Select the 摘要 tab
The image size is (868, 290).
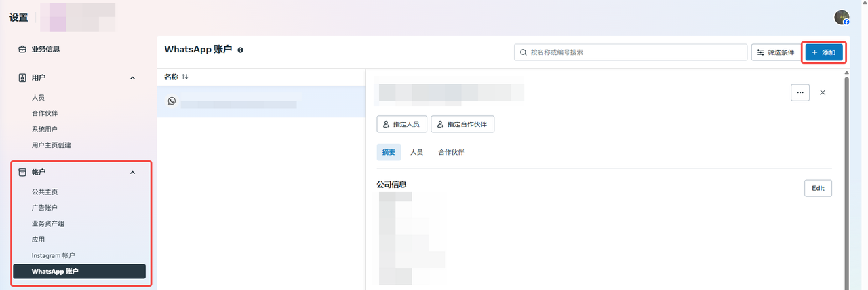click(389, 152)
